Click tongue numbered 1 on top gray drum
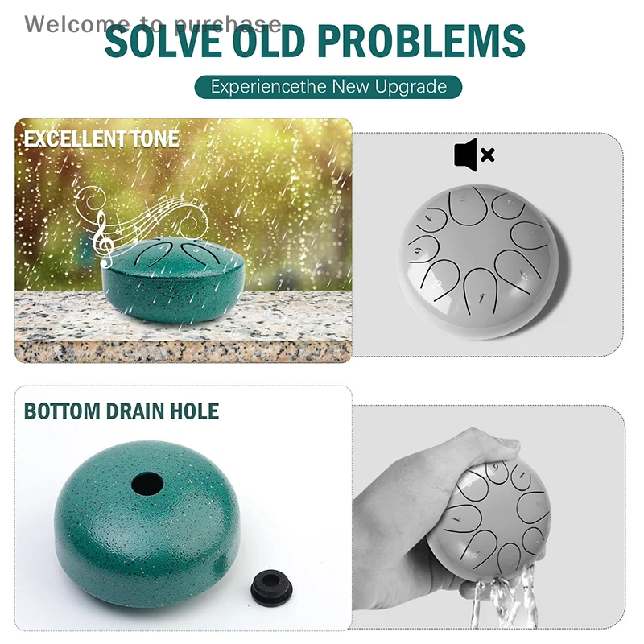Screen dimensions: 644x644 click(481, 291)
